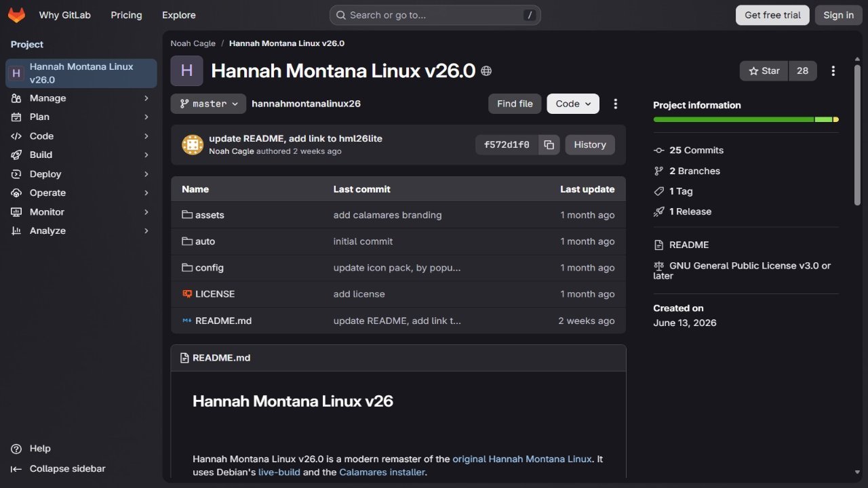Click the assets folder icon

click(187, 215)
